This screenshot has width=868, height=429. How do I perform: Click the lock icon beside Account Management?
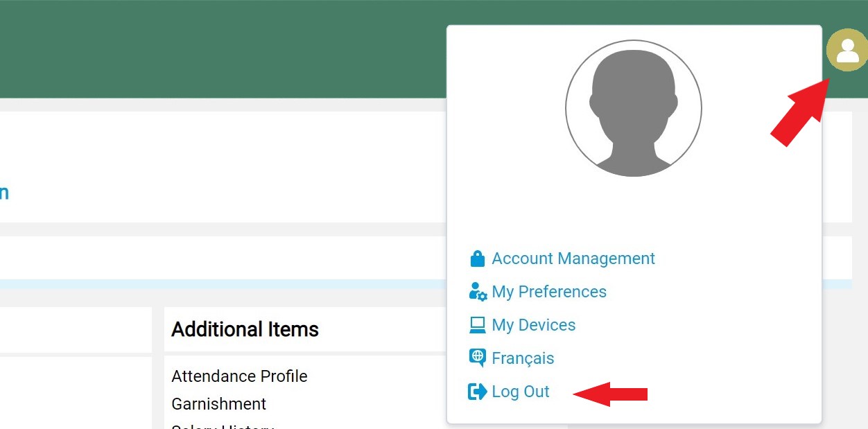point(477,259)
